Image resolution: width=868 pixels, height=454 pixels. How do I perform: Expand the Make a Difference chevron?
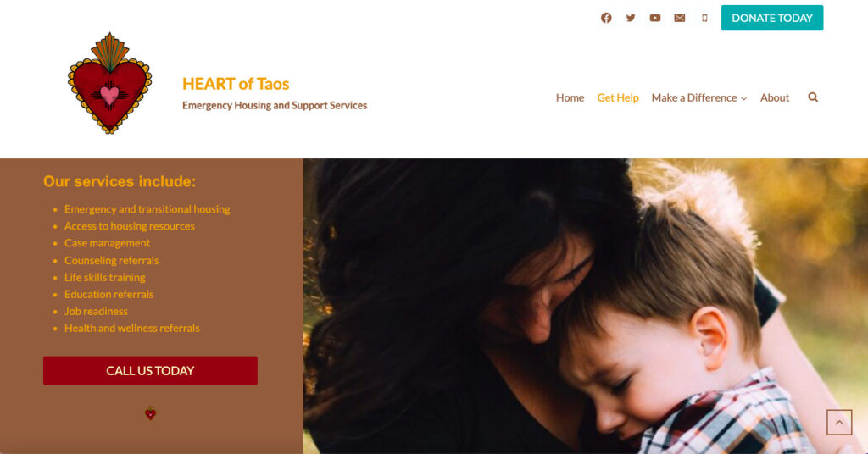[744, 98]
